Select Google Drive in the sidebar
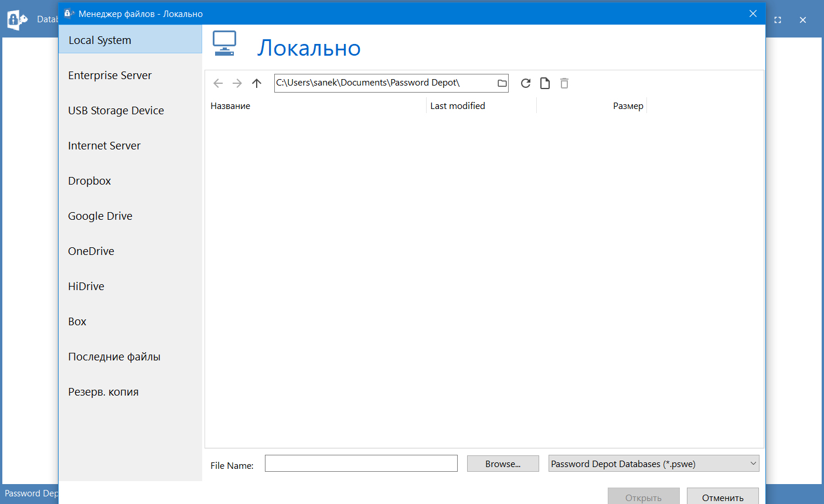Screen dimensions: 824x504 [100, 216]
